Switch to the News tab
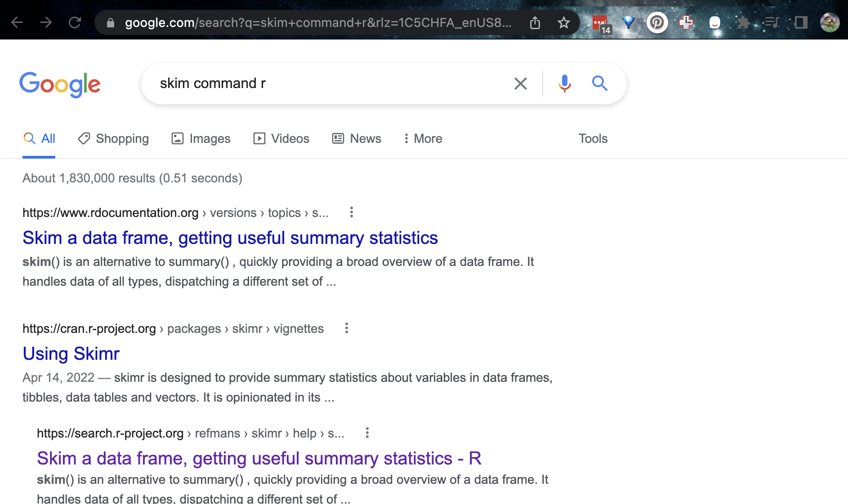848x504 pixels. point(357,139)
